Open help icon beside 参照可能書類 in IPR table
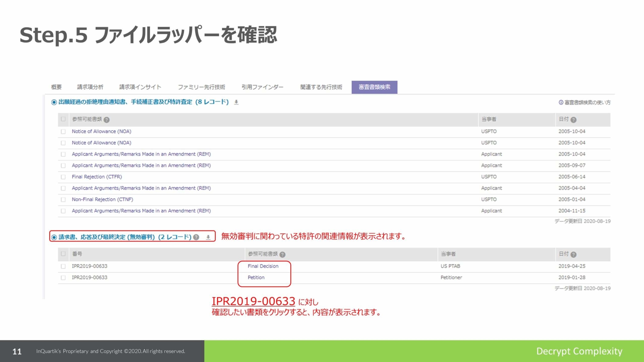Image resolution: width=644 pixels, height=362 pixels. [282, 255]
